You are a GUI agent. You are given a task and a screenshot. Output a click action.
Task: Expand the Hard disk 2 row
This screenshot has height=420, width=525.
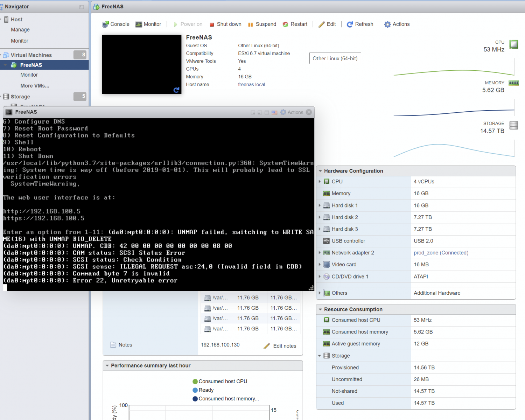pos(320,217)
